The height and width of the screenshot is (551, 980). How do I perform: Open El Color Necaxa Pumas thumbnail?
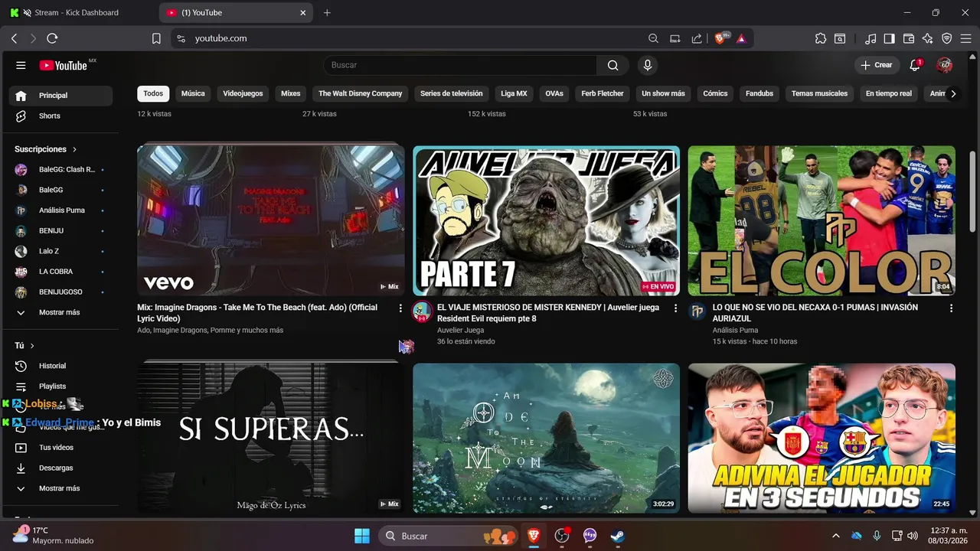click(x=822, y=220)
